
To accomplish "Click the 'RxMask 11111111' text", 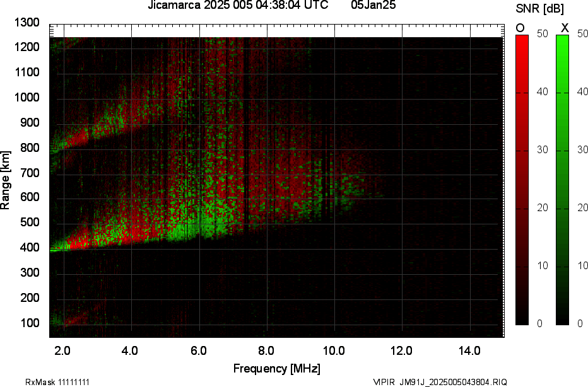I will pyautogui.click(x=57, y=382).
